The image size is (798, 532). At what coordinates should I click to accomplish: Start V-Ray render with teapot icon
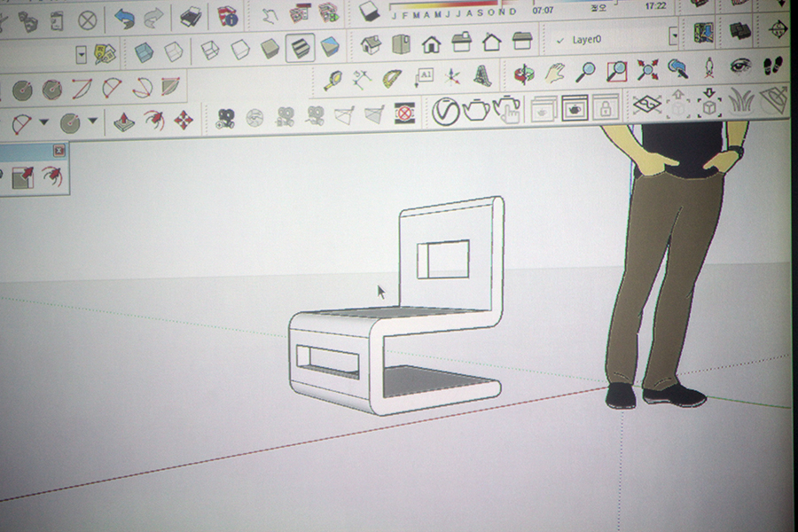(476, 111)
